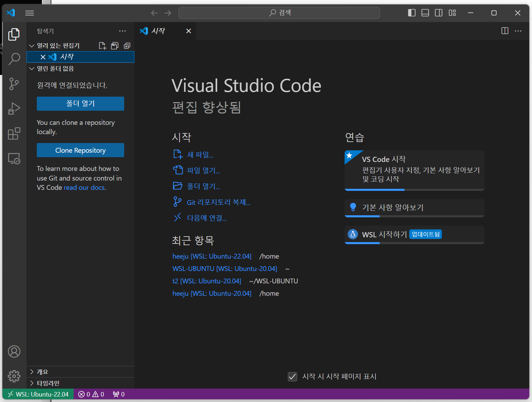Open the read our docs link
The height and width of the screenshot is (402, 532).
pos(84,187)
